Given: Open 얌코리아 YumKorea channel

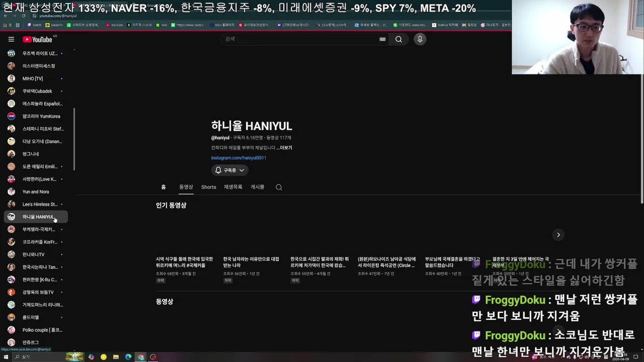Looking at the screenshot, I should click(x=35, y=116).
